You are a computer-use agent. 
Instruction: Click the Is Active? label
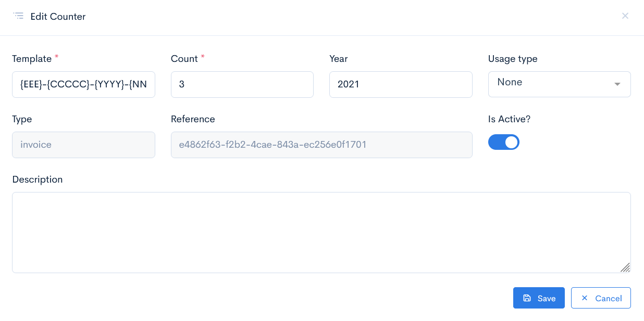point(509,119)
